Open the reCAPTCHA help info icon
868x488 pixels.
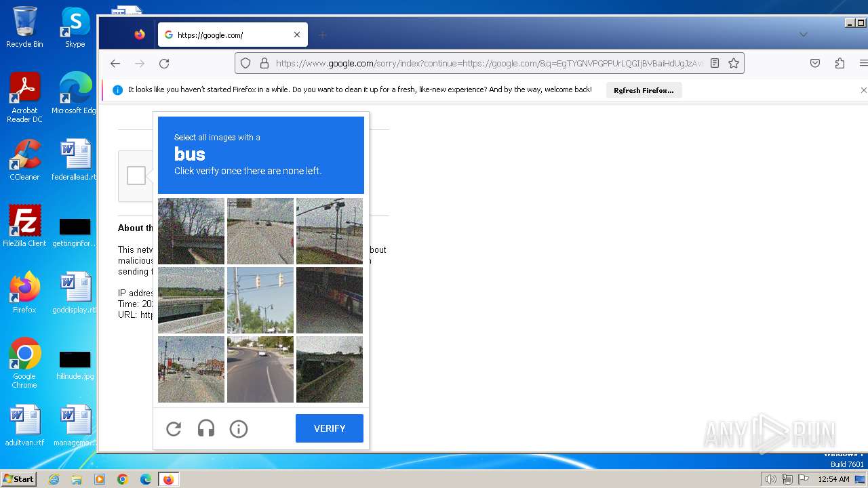pos(239,428)
